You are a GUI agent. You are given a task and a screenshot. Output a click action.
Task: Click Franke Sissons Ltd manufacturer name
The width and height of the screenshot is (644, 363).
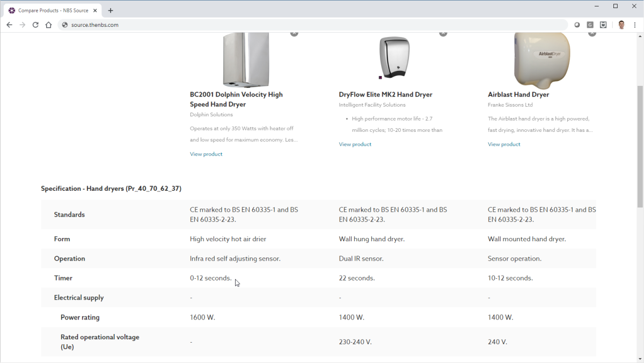pyautogui.click(x=510, y=105)
